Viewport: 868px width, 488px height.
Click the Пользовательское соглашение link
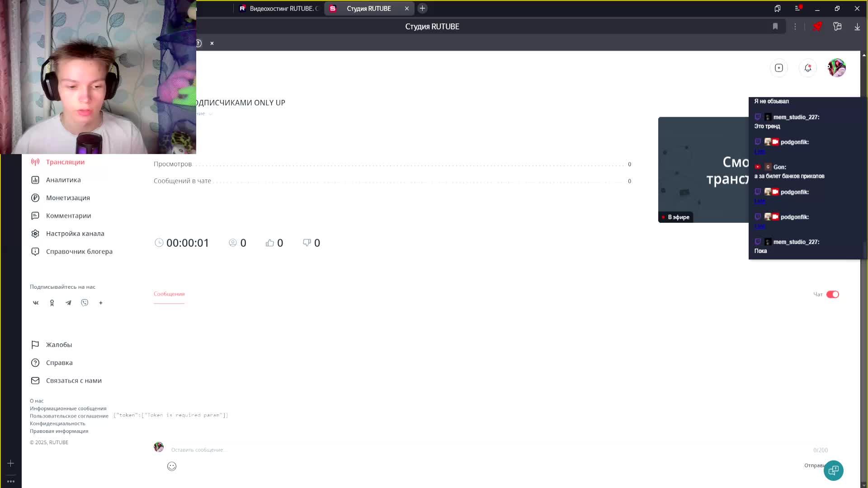coord(69,416)
